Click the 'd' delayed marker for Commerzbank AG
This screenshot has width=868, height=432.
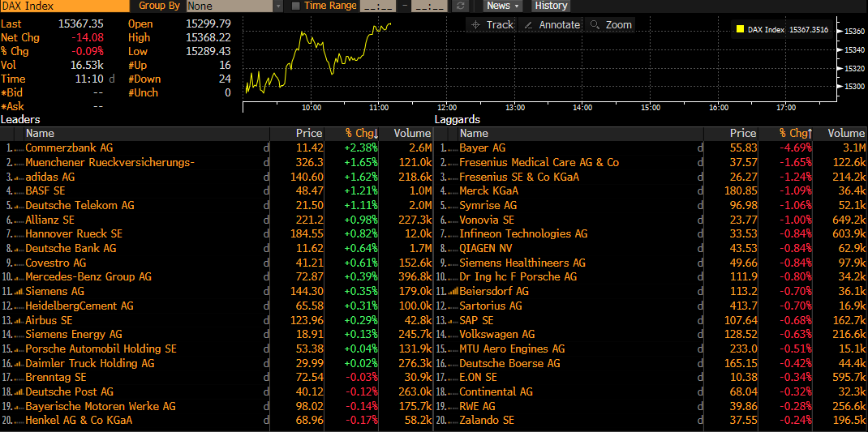265,148
